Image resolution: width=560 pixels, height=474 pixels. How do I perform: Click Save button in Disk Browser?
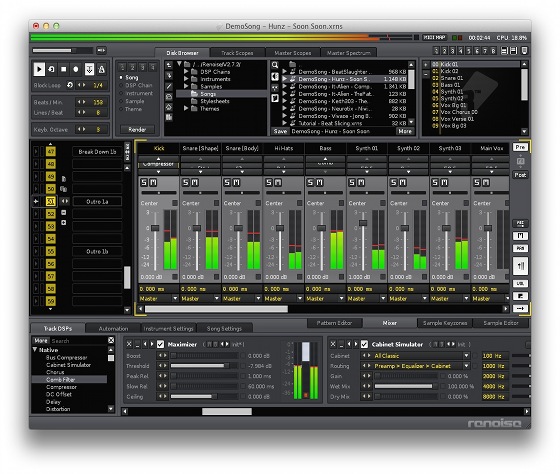click(x=280, y=131)
